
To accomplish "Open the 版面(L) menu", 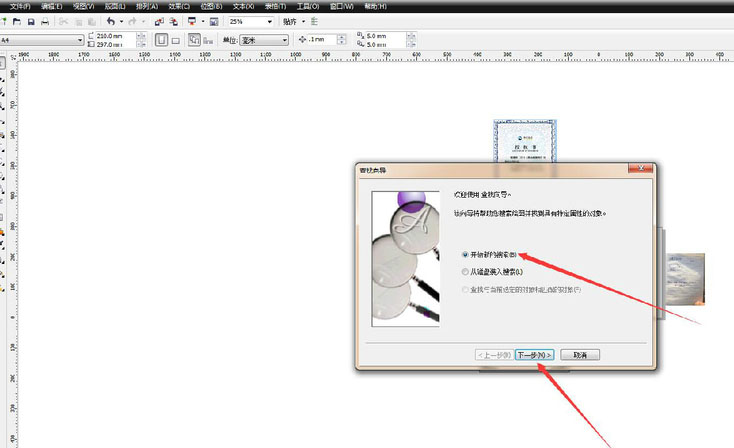I will click(x=115, y=7).
